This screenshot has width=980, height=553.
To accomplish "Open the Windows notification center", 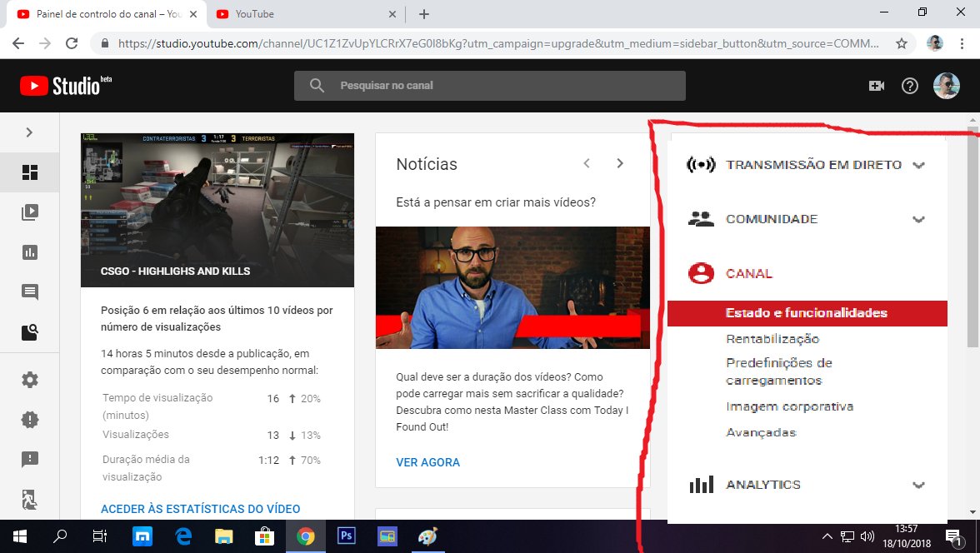I will [x=952, y=536].
